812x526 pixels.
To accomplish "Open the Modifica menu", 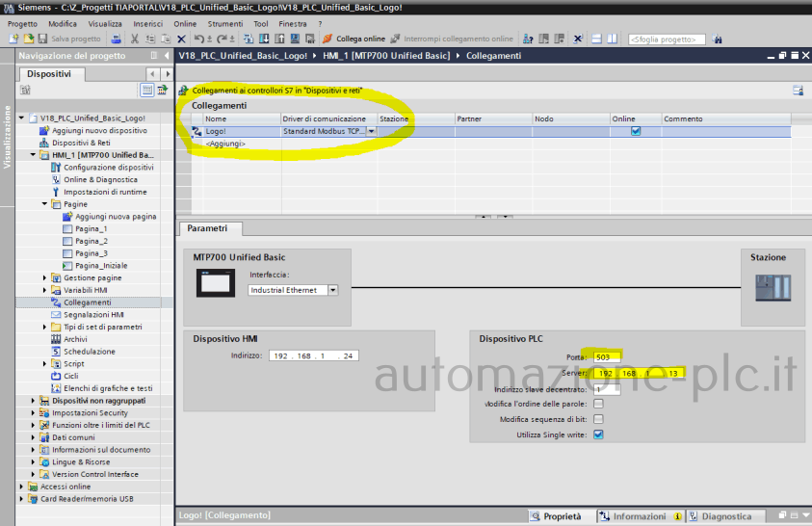I will coord(63,24).
